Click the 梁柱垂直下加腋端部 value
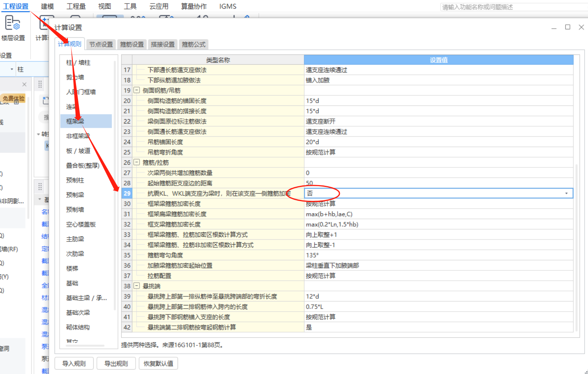Image resolution: width=588 pixels, height=374 pixels. tap(332, 265)
